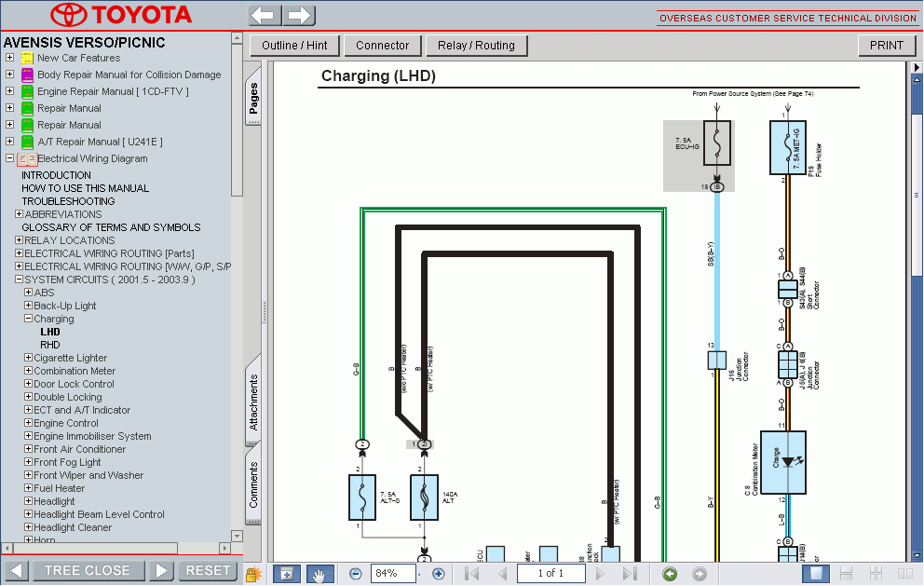Select the hand pan tool
Image resolution: width=924 pixels, height=586 pixels.
[x=319, y=574]
